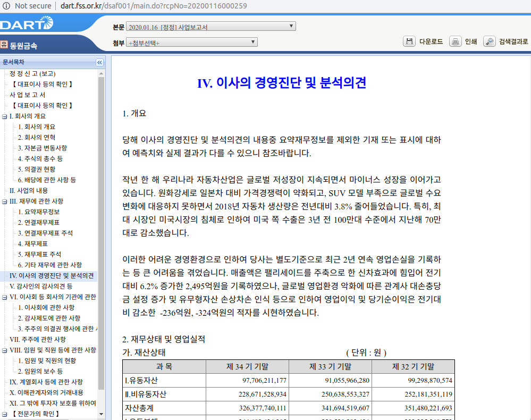The width and height of the screenshot is (531, 420).
Task: Click the site info icon in address bar
Action: point(6,6)
